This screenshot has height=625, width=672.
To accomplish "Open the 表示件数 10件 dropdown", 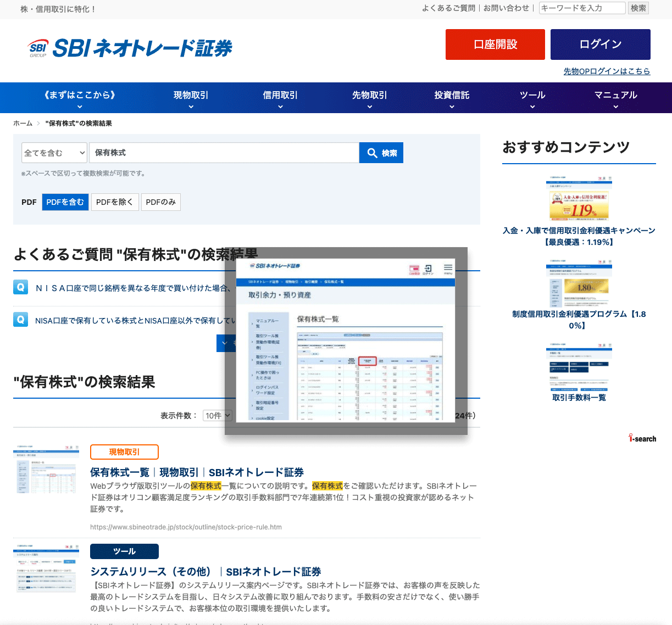I will [218, 416].
